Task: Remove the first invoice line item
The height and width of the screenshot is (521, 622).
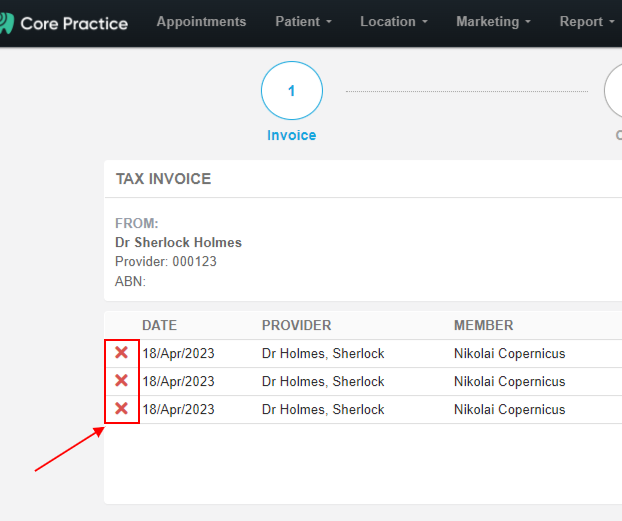Action: point(121,352)
